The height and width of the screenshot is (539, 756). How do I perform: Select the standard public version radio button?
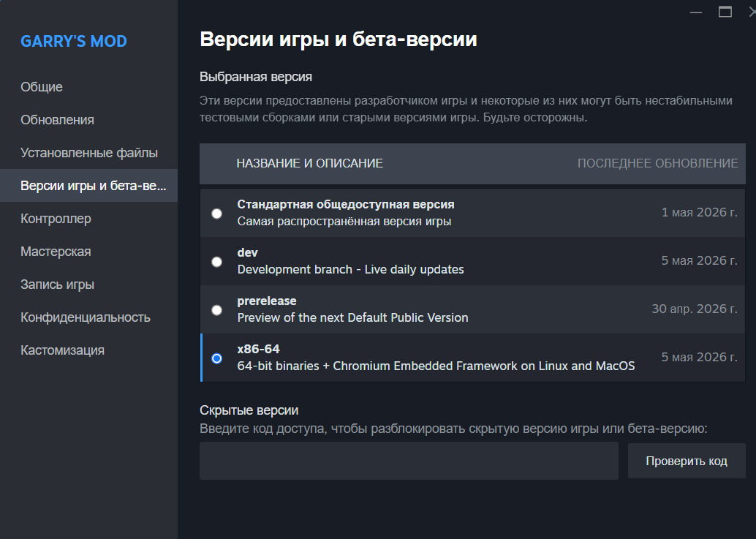[x=217, y=214]
